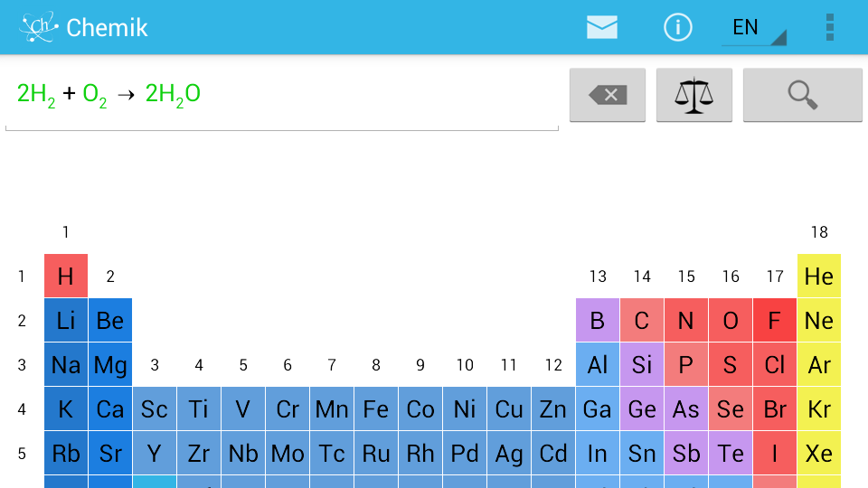The image size is (868, 488).
Task: Select element Ti (Titanium)
Action: tap(199, 408)
